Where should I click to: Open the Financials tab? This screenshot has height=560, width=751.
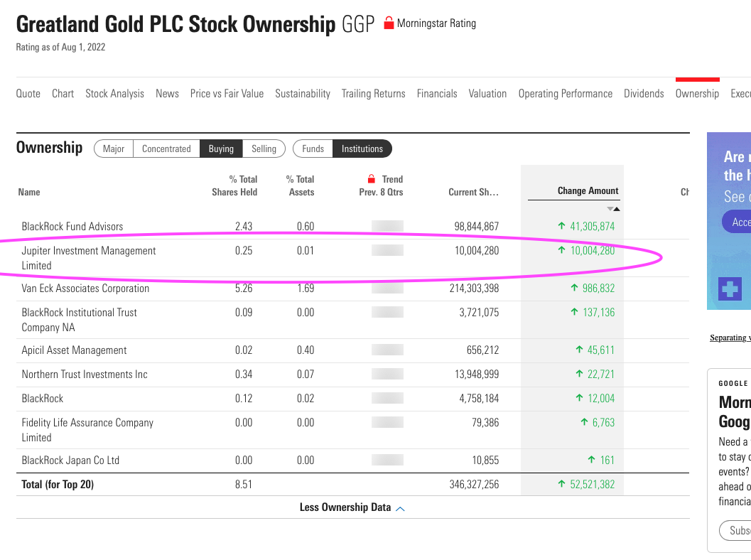(437, 93)
